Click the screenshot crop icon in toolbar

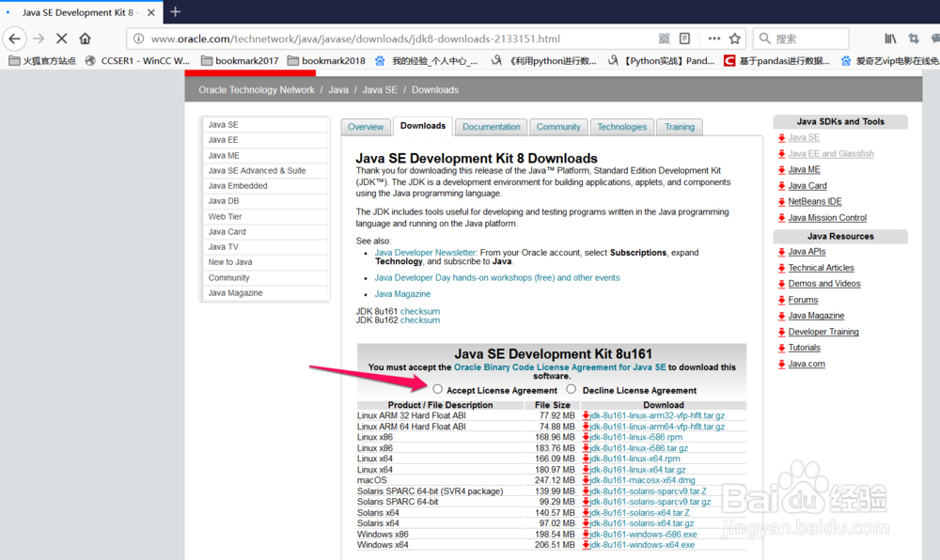pyautogui.click(x=914, y=39)
